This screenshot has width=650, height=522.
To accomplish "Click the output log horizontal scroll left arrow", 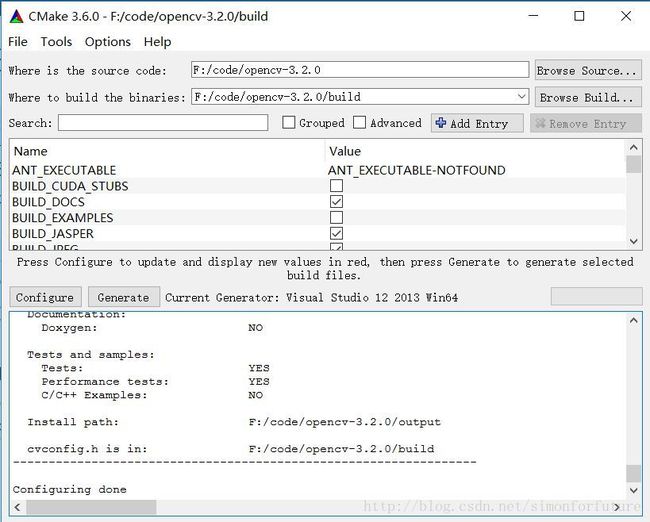I will [17, 507].
